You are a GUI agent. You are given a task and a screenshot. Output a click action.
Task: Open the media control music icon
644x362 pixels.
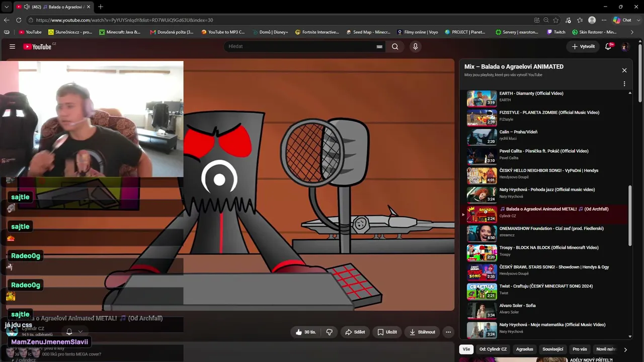568,20
